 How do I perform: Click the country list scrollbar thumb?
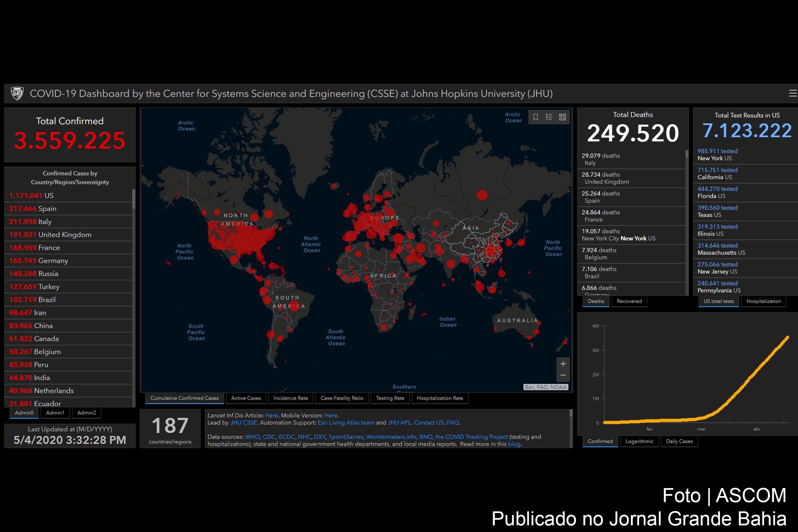134,199
